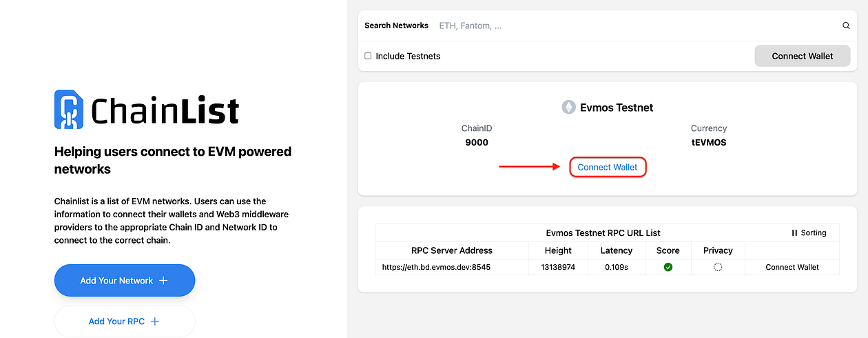Click the Evmos Testnet card title
The image size is (868, 338).
tap(617, 108)
